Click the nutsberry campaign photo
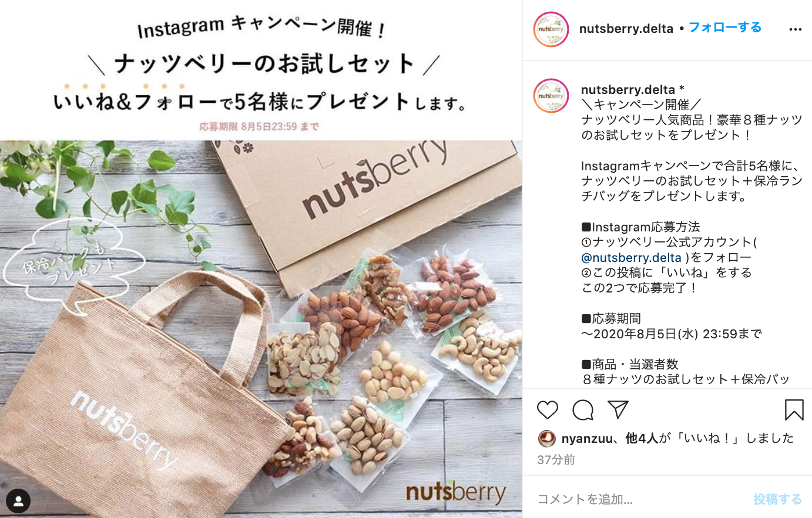 tap(261, 329)
